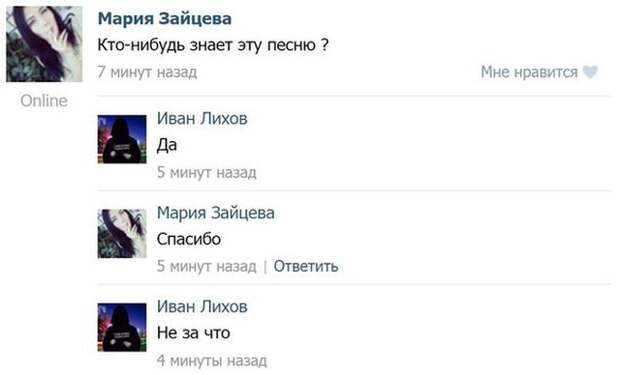Open Иван Лихов's avatar beside Не за что
This screenshot has height=375, width=620.
[x=122, y=327]
